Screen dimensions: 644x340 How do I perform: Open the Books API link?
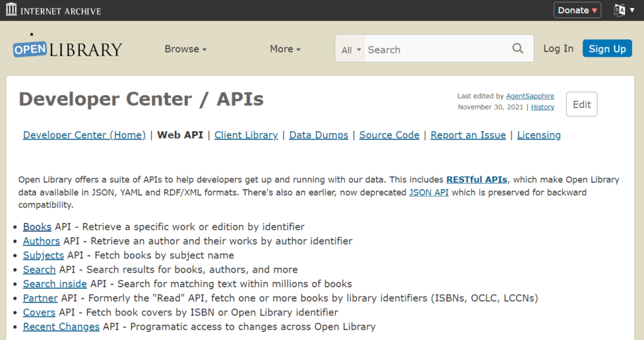coord(37,227)
